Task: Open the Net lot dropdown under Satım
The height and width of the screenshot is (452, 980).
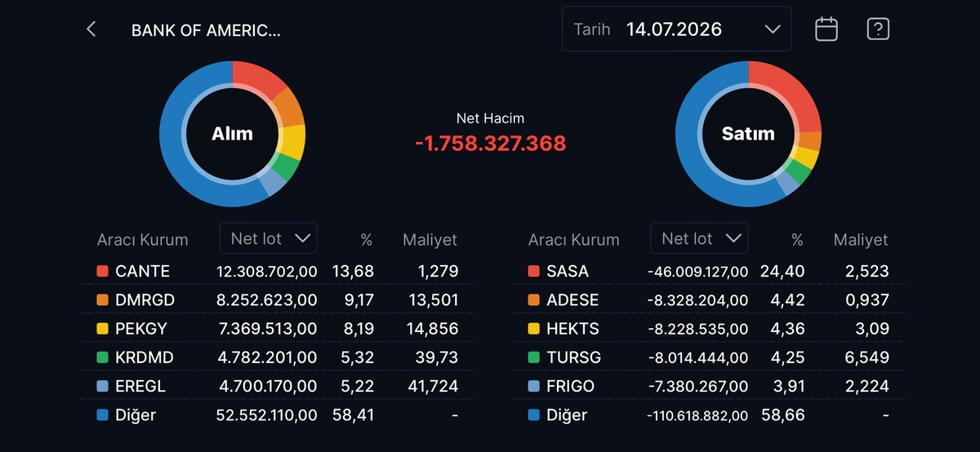Action: [699, 238]
